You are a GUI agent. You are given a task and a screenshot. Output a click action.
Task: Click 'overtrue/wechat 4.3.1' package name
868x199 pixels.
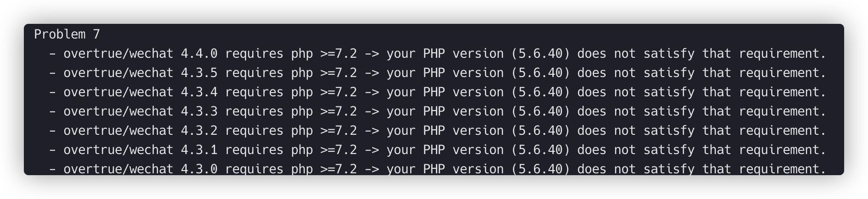(x=140, y=150)
